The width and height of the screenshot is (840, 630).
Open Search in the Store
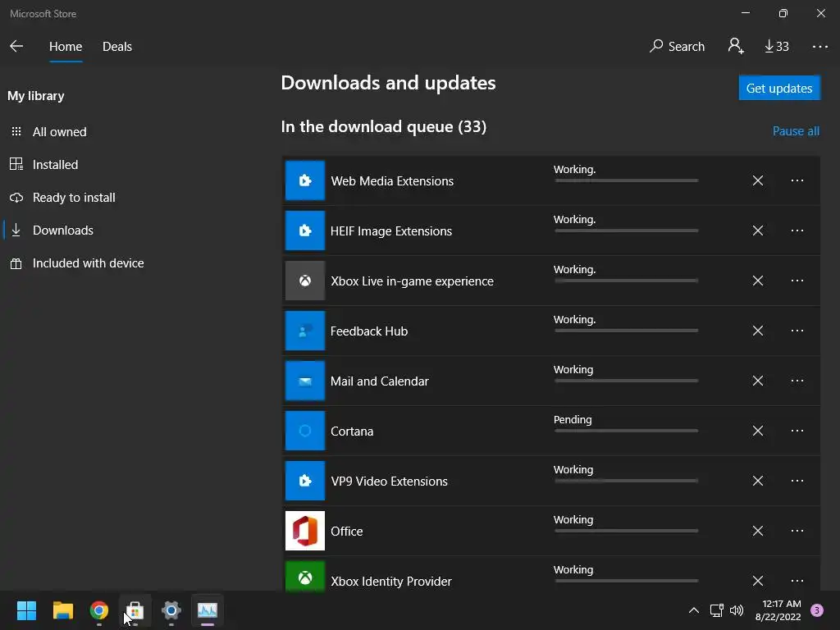tap(677, 47)
